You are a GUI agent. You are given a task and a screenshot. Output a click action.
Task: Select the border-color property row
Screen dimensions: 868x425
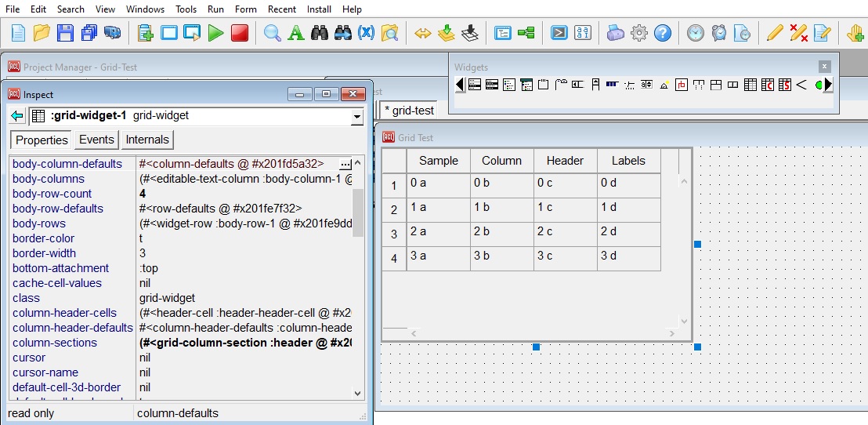(44, 238)
